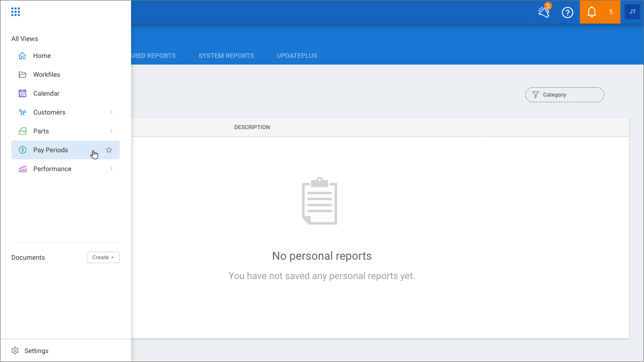The image size is (644, 362).
Task: Click the notification count 5
Action: click(611, 12)
